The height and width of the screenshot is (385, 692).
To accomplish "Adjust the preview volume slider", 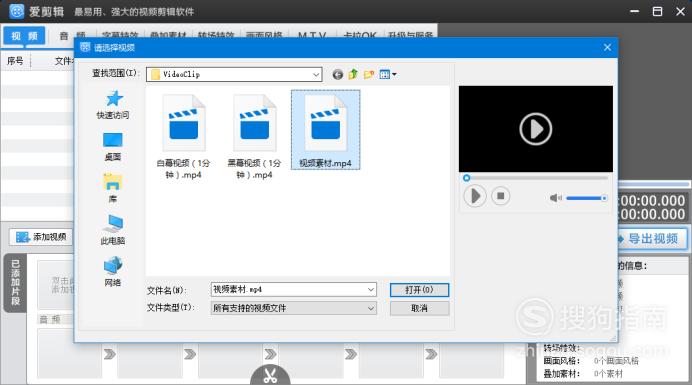I will (586, 198).
